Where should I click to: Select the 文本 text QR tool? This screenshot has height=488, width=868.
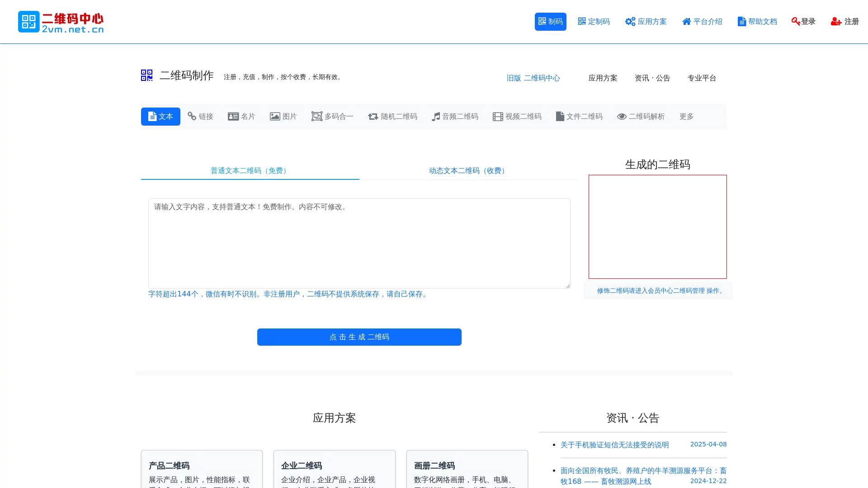tap(160, 116)
